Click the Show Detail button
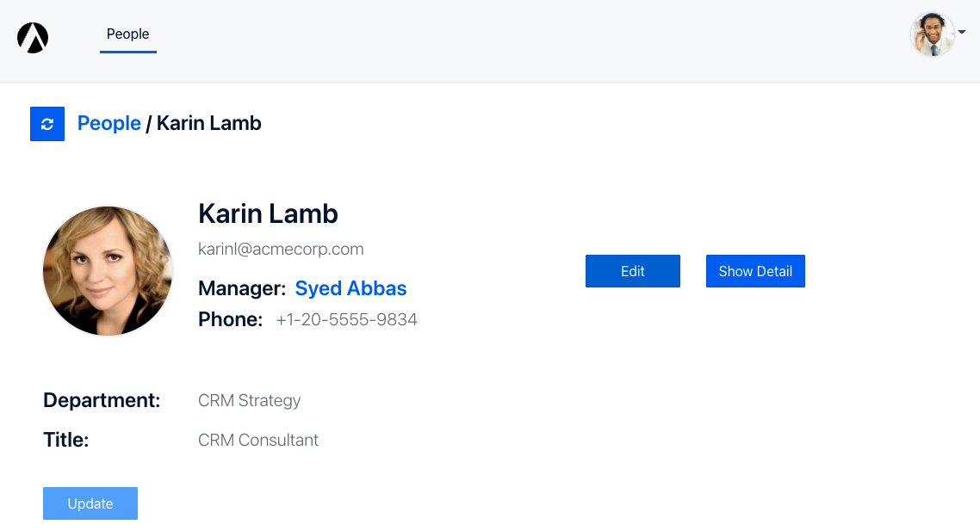The image size is (980, 531). pos(755,271)
